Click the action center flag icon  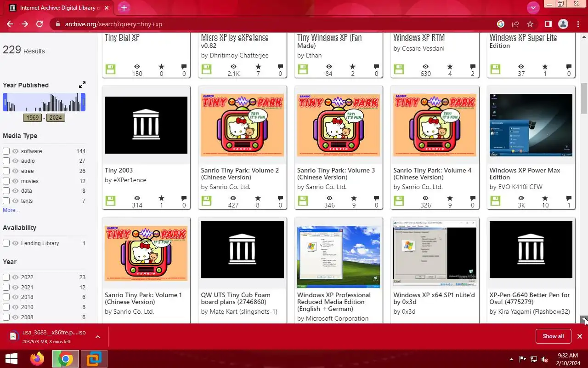click(x=522, y=359)
